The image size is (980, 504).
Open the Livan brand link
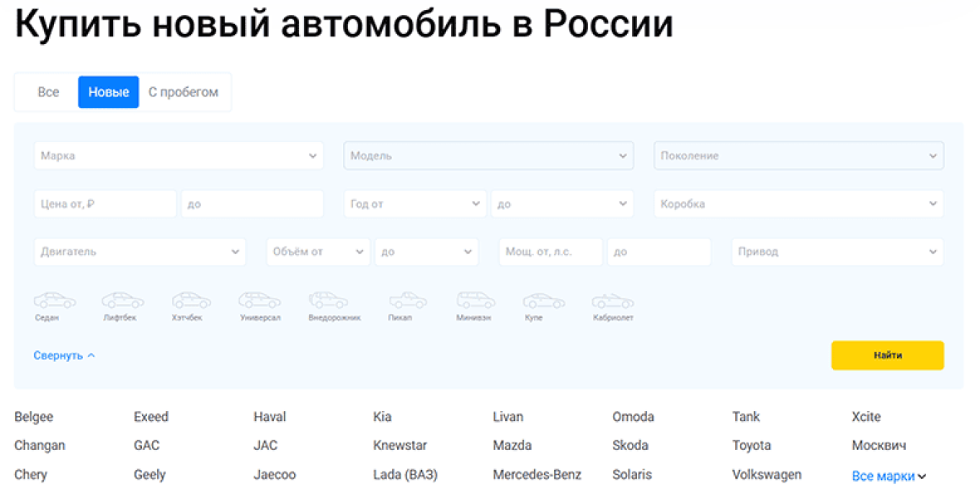click(508, 417)
